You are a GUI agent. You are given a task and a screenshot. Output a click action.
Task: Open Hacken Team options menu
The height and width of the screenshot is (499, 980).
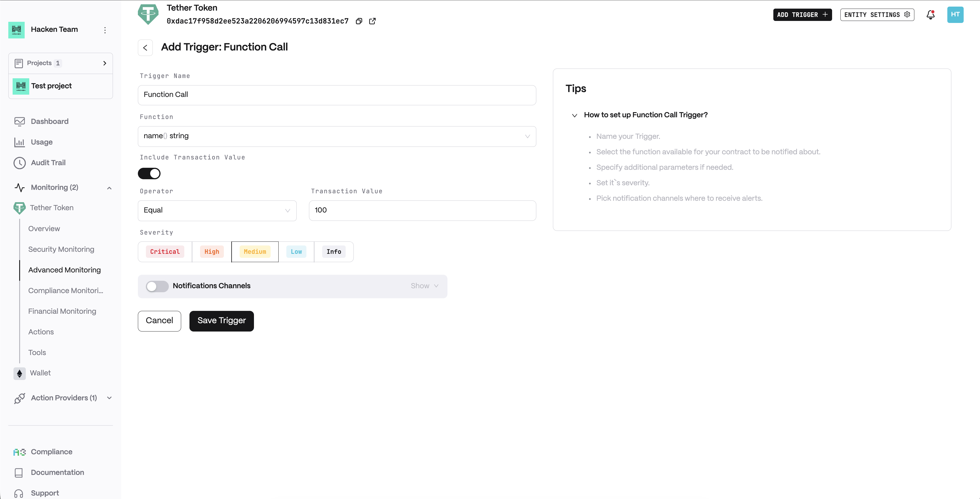pos(105,30)
